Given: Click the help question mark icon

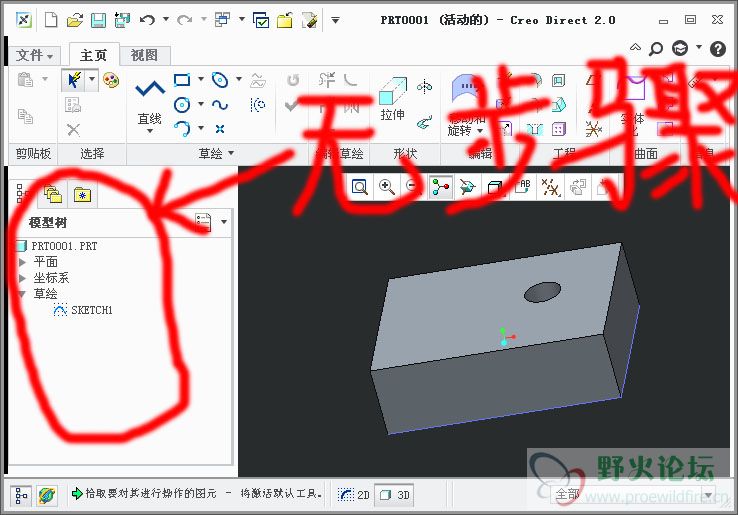Looking at the screenshot, I should point(718,48).
